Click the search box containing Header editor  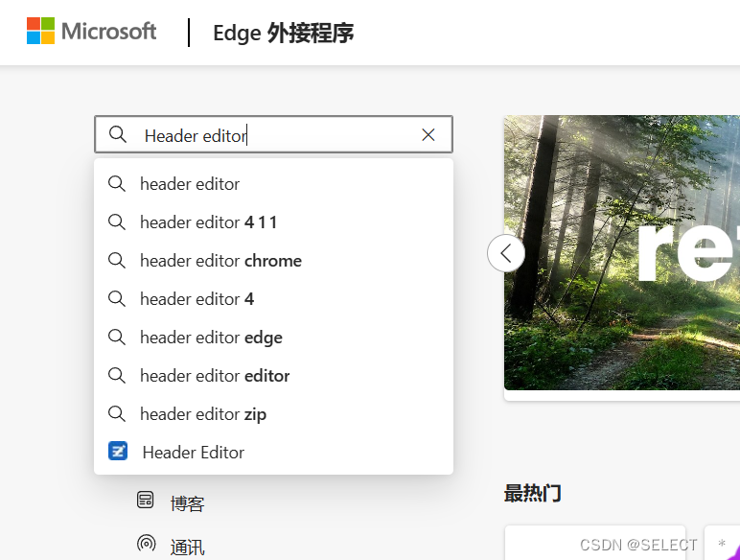tap(274, 134)
